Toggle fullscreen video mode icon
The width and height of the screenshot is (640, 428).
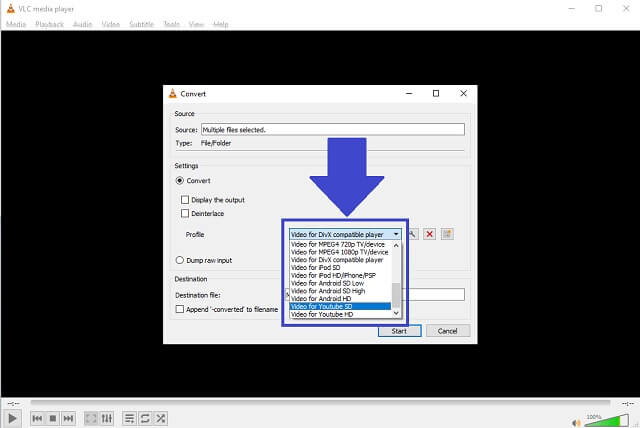point(91,419)
